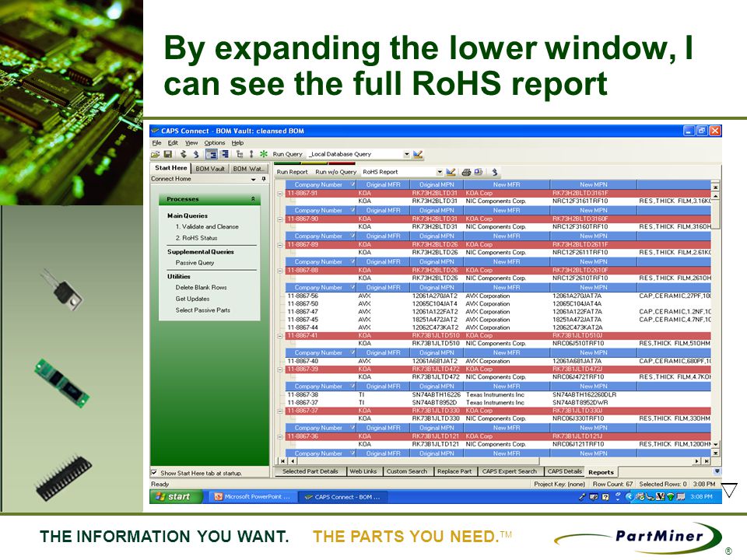Click the vertical double-arrow toolbar icon
Image resolution: width=747 pixels, height=560 pixels.
click(x=251, y=154)
